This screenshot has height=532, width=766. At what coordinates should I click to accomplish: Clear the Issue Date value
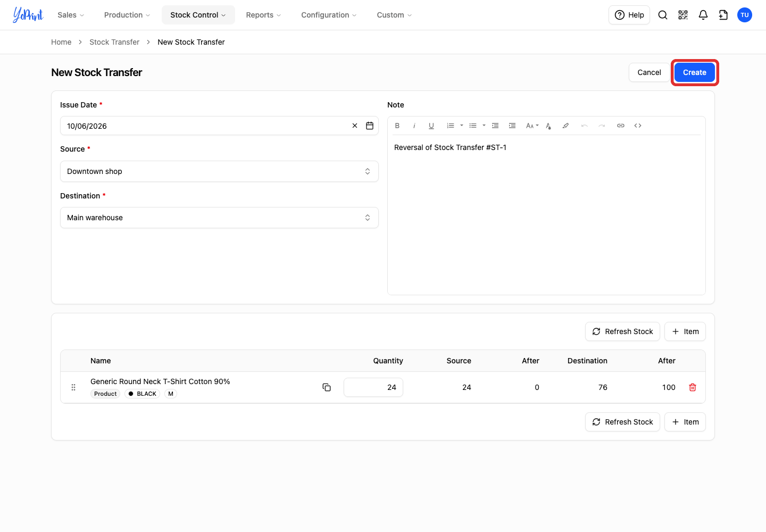(x=355, y=126)
